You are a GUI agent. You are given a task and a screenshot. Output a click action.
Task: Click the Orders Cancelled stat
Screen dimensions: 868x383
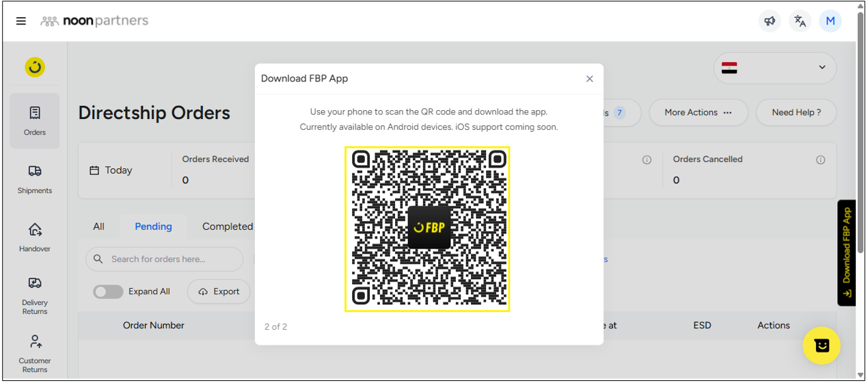pyautogui.click(x=707, y=170)
